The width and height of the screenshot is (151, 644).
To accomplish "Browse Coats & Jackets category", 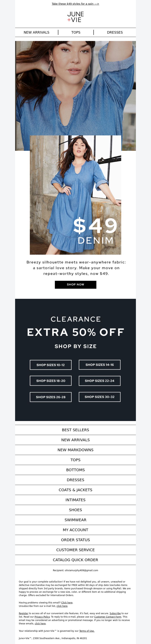I will coord(75,490).
